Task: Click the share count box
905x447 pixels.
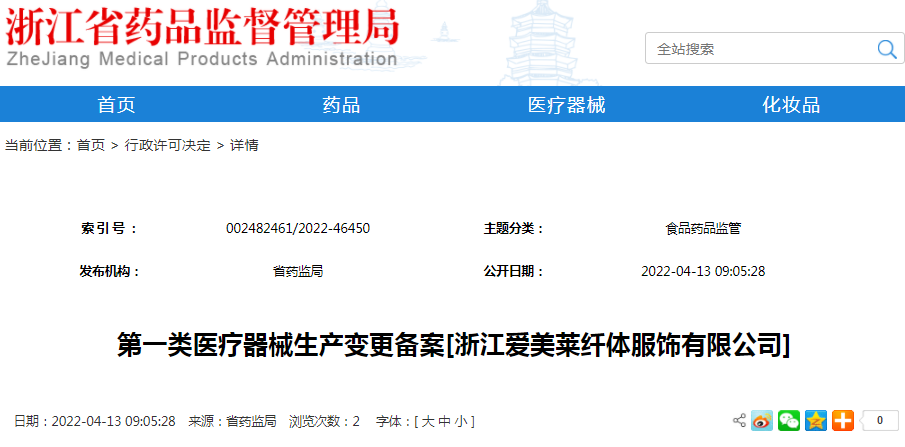Action: [880, 420]
